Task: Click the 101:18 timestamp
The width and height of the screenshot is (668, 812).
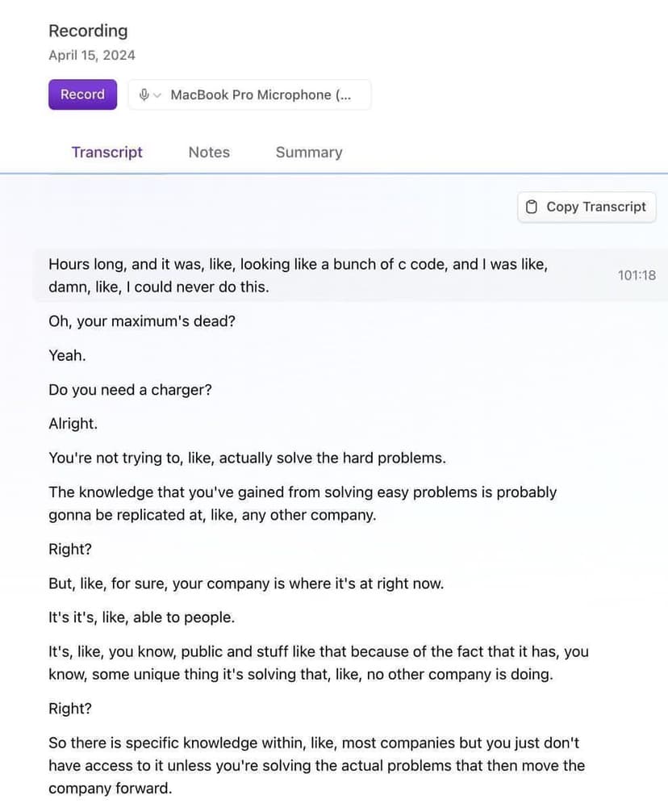Action: (x=637, y=275)
